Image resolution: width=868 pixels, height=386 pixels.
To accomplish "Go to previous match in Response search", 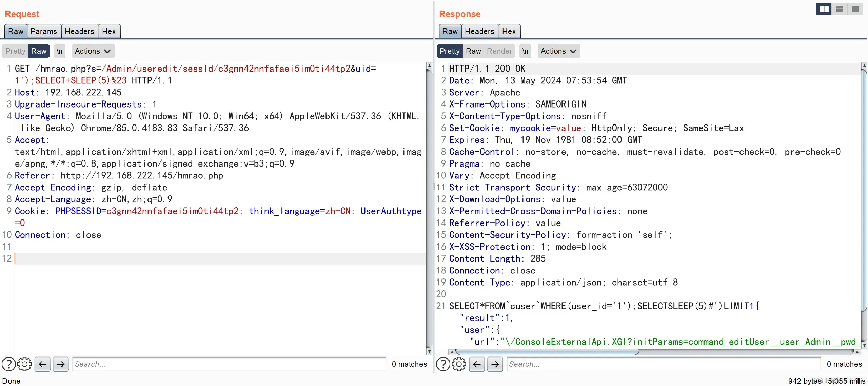I will point(477,364).
